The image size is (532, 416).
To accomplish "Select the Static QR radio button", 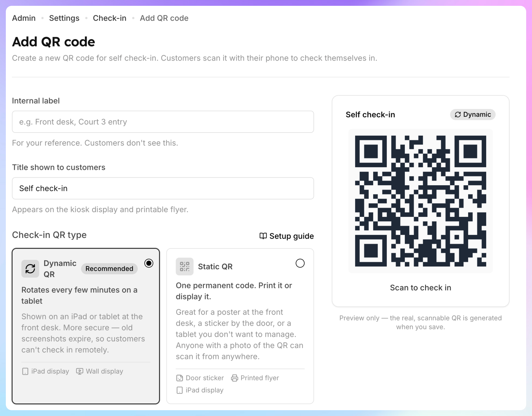I will pos(300,263).
